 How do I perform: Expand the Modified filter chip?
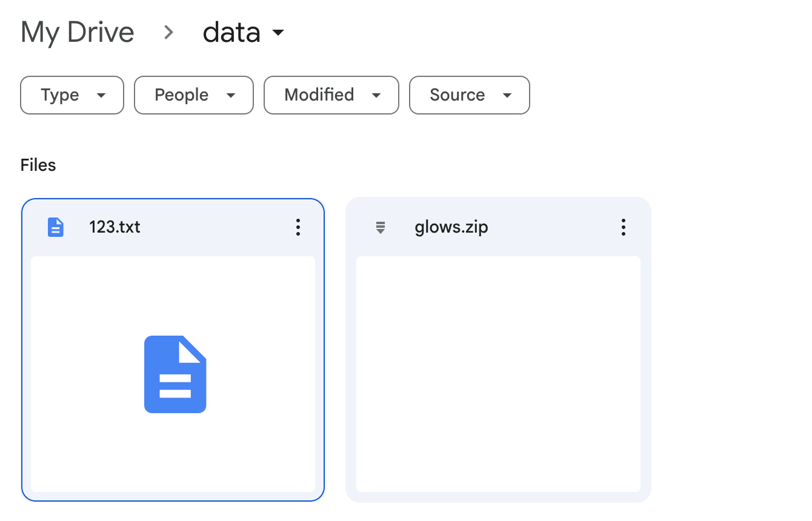(331, 95)
